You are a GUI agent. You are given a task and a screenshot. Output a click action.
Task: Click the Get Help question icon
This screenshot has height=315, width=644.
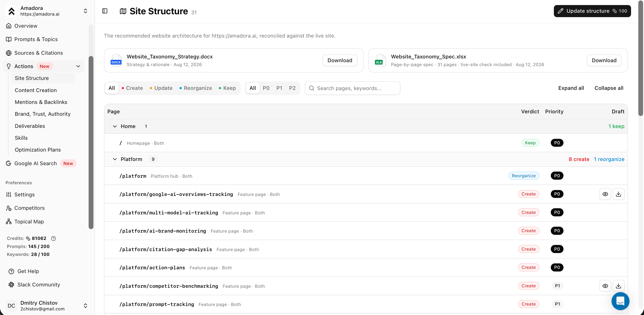(x=11, y=271)
